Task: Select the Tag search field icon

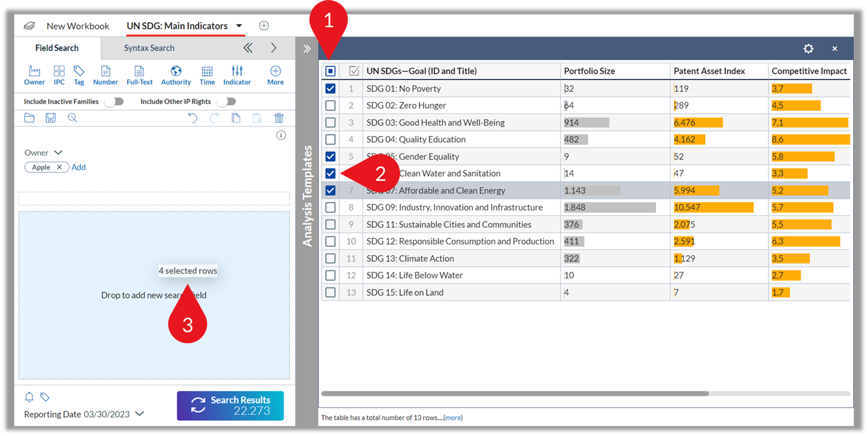Action: tap(79, 75)
